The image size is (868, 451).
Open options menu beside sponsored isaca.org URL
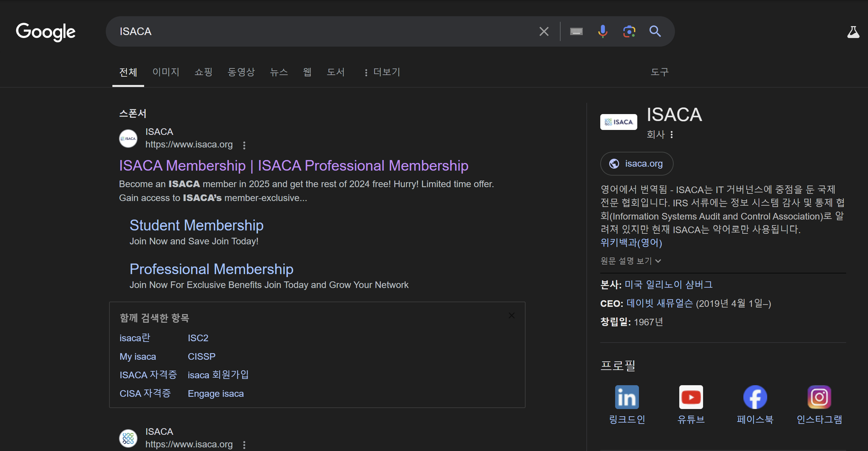[x=244, y=145]
